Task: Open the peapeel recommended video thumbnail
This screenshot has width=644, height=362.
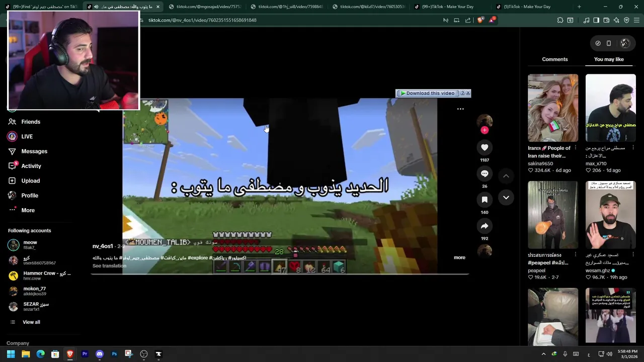Action: (553, 215)
